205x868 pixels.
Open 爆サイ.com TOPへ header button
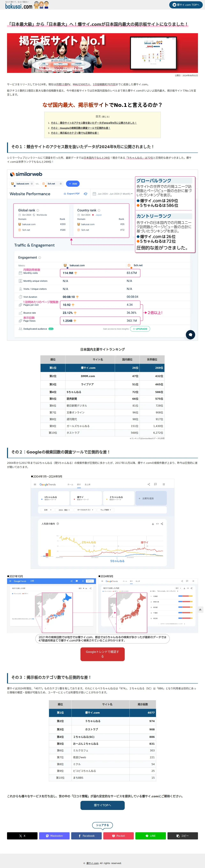(x=186, y=5)
